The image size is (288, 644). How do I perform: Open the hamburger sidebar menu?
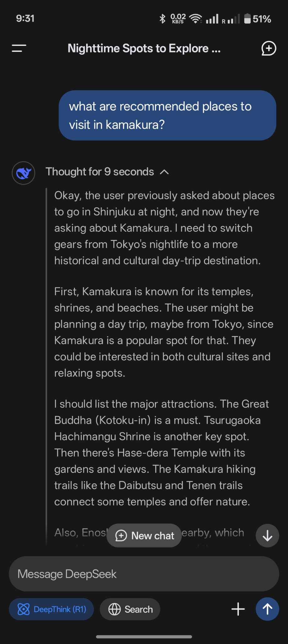[x=19, y=48]
